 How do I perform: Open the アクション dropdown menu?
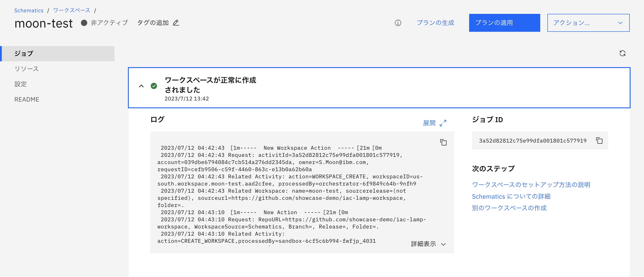click(x=588, y=23)
